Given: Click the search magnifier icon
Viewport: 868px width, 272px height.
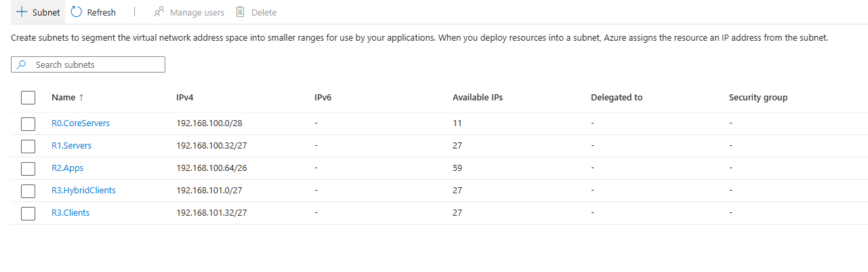Looking at the screenshot, I should click(x=22, y=64).
